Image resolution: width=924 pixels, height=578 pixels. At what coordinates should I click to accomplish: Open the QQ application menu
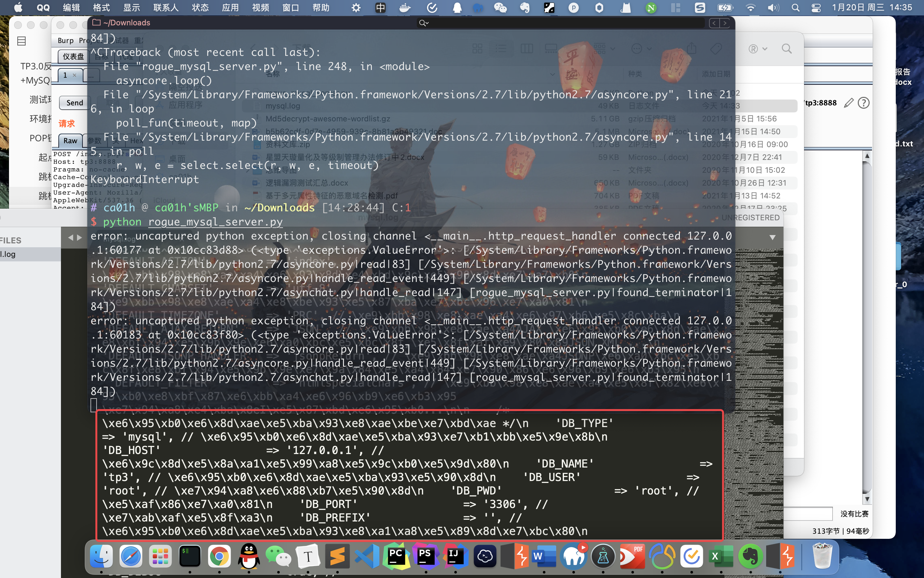[x=43, y=8]
